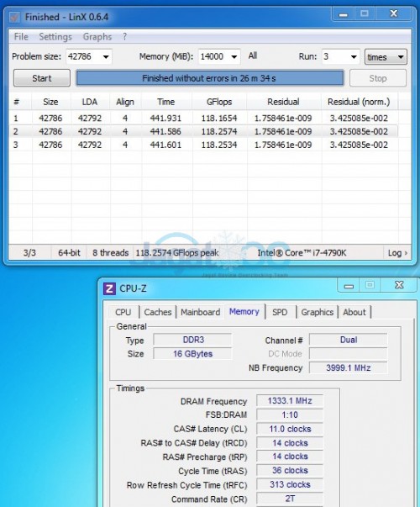This screenshot has height=507, width=420.
Task: Open the Graphs menu in LinX
Action: [x=97, y=36]
